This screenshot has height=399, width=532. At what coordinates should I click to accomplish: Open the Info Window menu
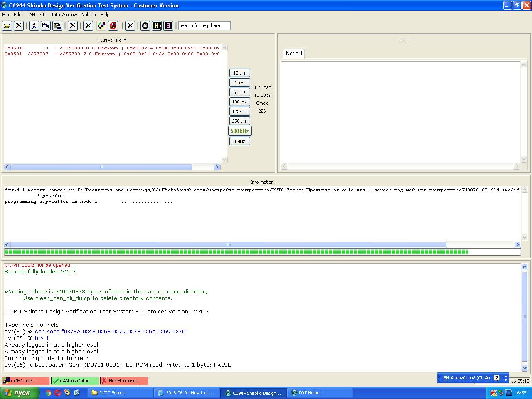(64, 15)
